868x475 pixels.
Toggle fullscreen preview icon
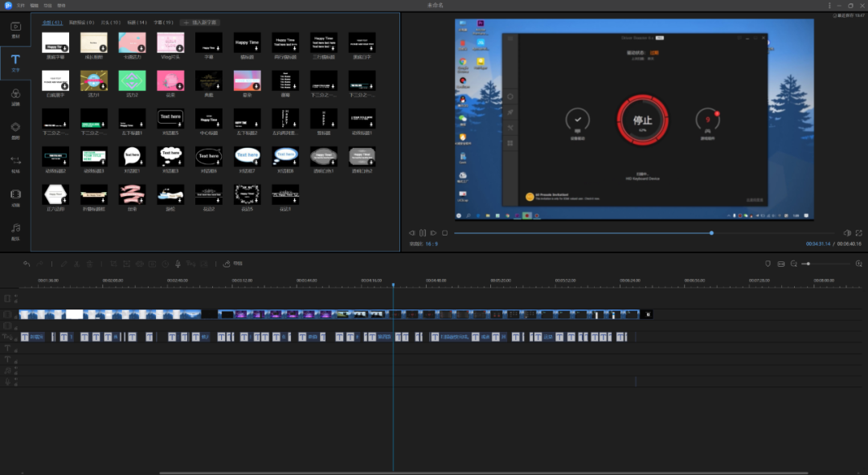tap(858, 233)
